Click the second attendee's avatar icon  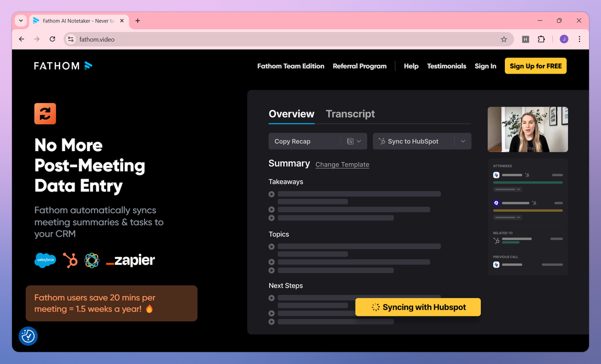click(x=496, y=203)
